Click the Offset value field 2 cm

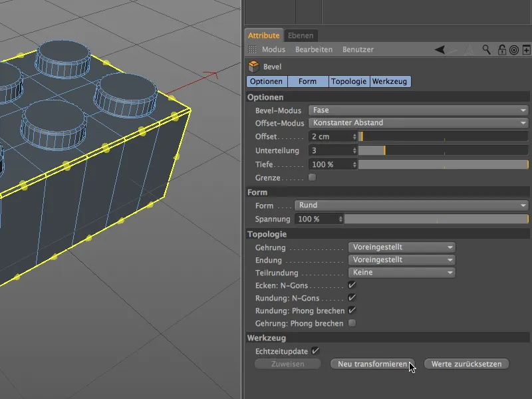330,136
